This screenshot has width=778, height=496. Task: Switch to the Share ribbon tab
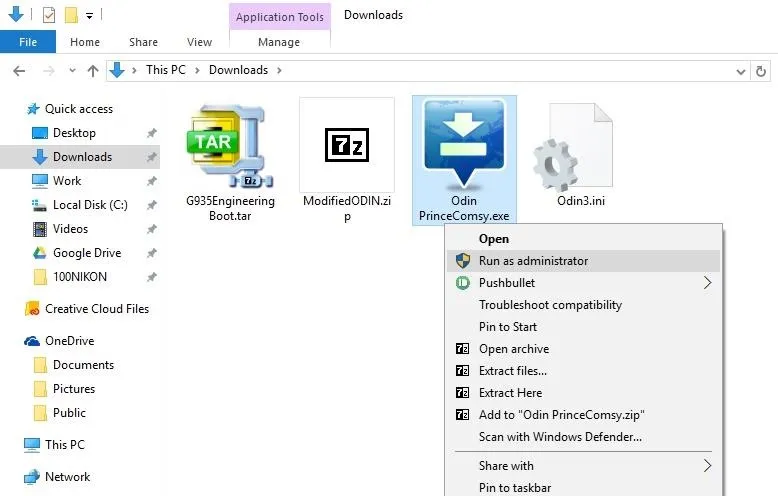click(x=143, y=42)
